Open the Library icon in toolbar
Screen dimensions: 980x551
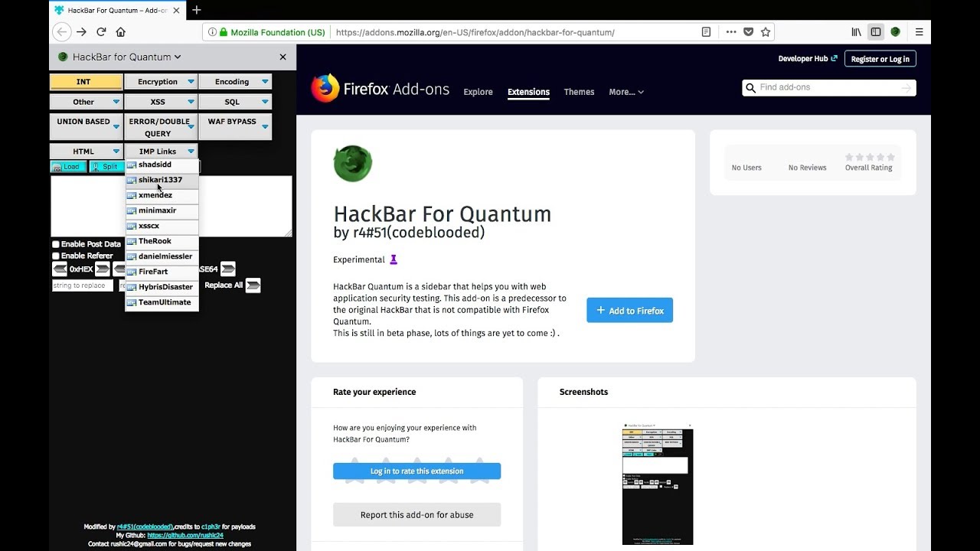[x=856, y=32]
